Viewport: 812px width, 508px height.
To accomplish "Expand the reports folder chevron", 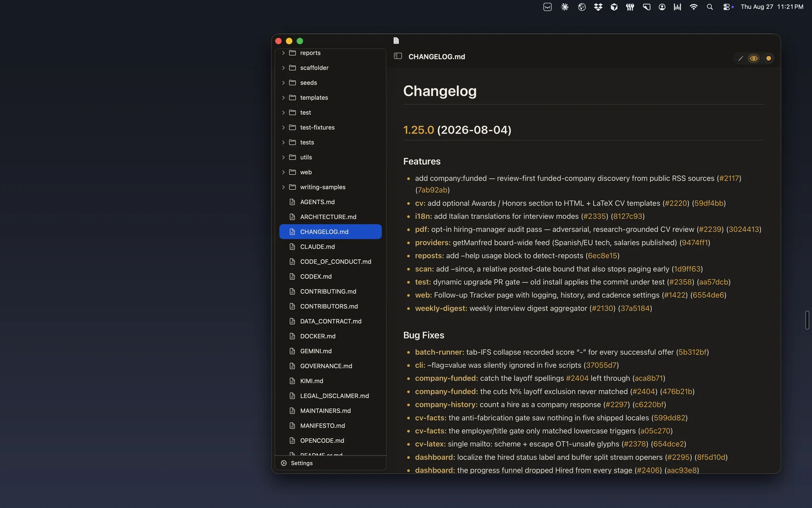I will [x=283, y=53].
